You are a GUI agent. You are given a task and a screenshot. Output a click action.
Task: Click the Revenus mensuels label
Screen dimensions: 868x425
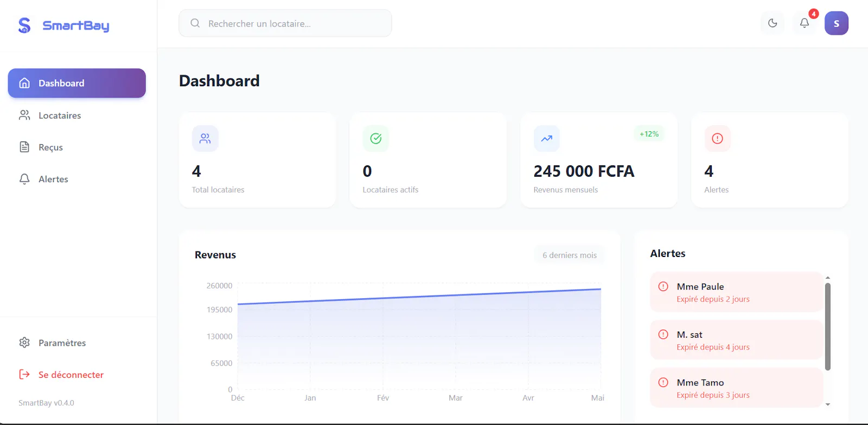566,190
